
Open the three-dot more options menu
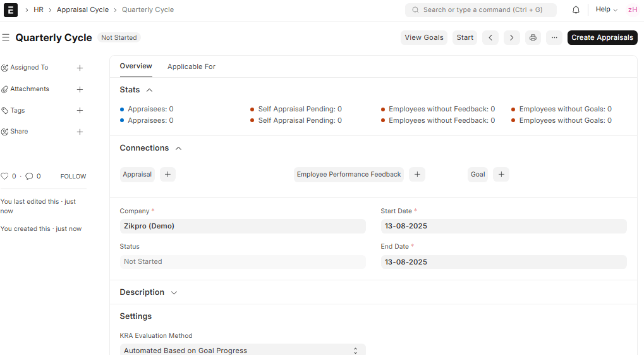tap(554, 37)
